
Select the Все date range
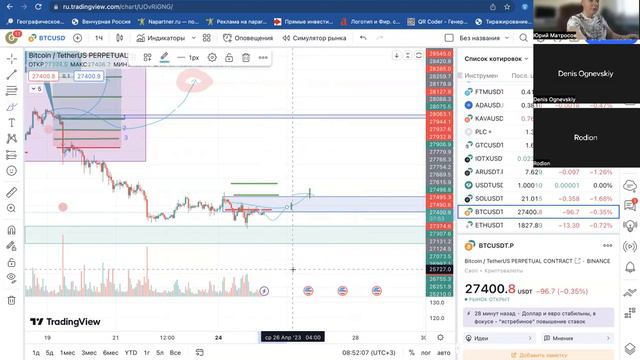tap(175, 353)
